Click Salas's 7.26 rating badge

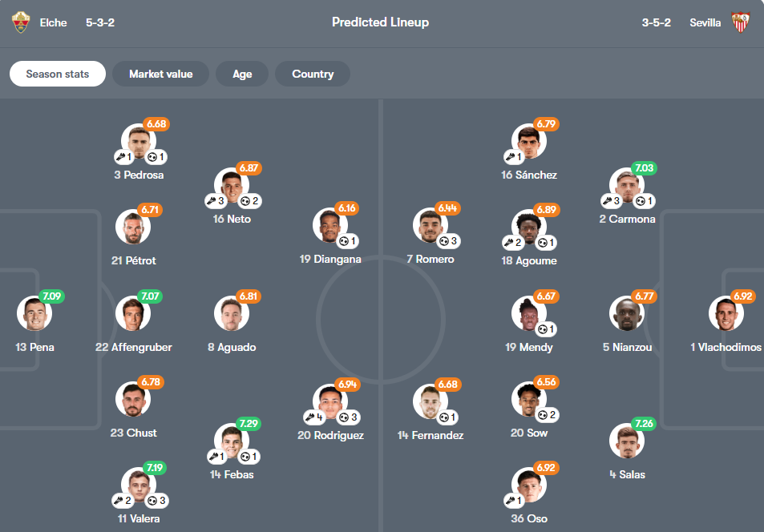(643, 423)
